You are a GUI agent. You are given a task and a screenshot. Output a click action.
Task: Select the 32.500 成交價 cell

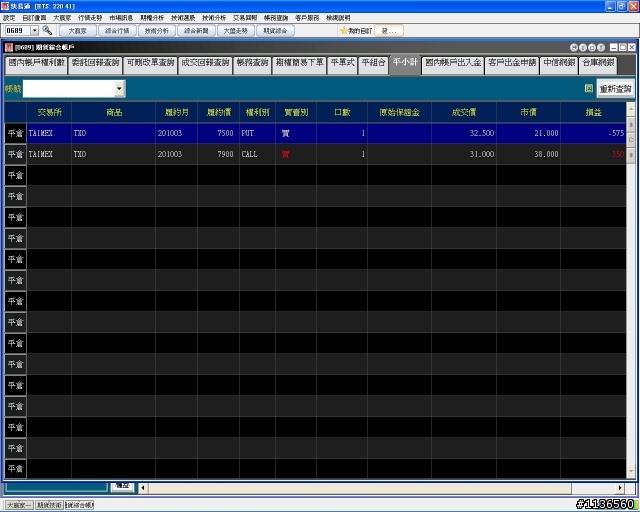(x=464, y=133)
